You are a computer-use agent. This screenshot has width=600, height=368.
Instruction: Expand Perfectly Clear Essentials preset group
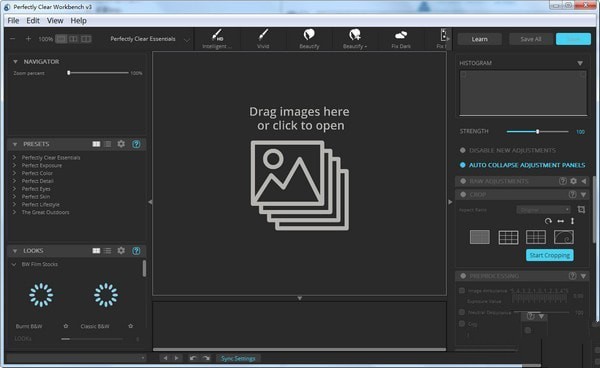pos(14,157)
